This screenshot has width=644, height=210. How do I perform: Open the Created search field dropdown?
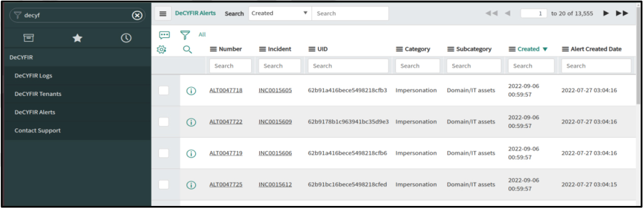point(279,14)
